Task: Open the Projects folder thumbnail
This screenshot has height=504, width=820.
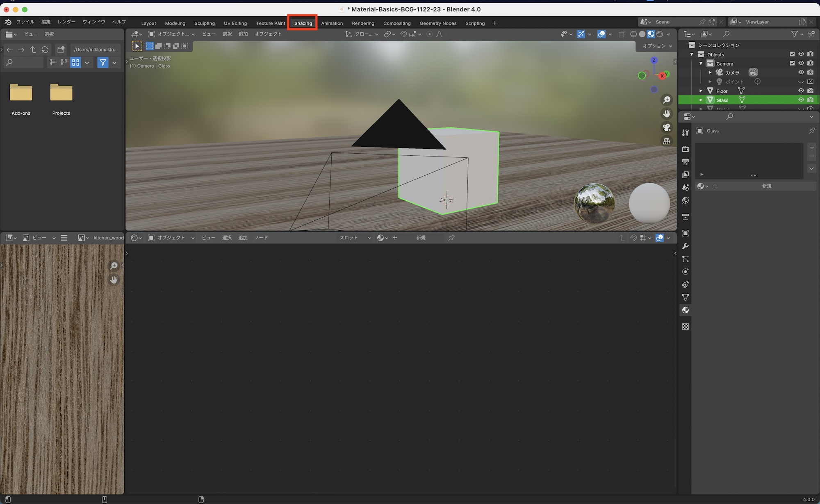Action: (x=61, y=93)
